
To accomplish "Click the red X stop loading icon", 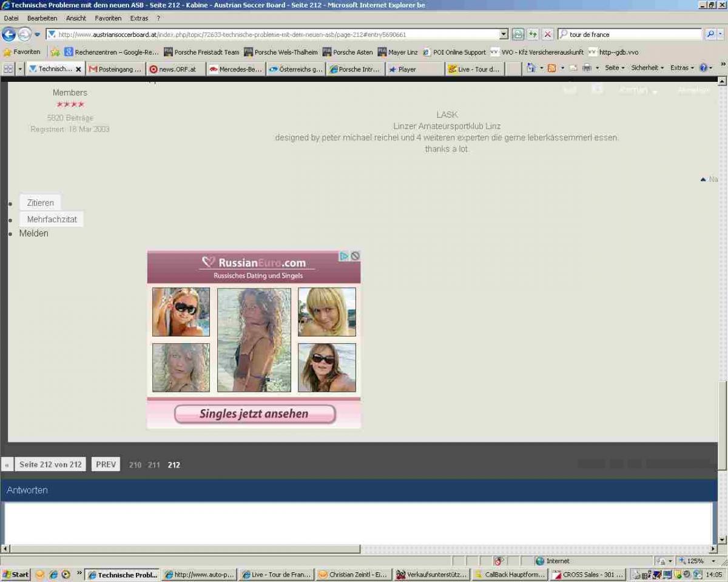I will [547, 35].
